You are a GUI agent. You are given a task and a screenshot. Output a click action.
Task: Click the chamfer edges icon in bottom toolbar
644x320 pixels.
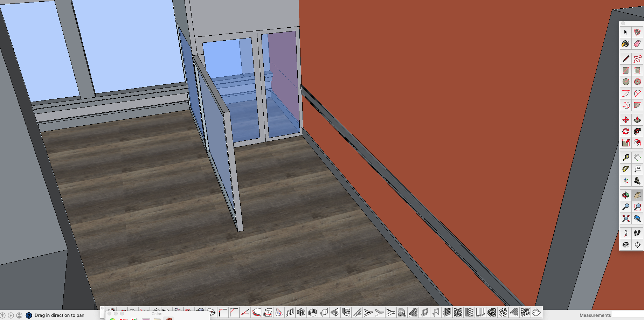234,312
